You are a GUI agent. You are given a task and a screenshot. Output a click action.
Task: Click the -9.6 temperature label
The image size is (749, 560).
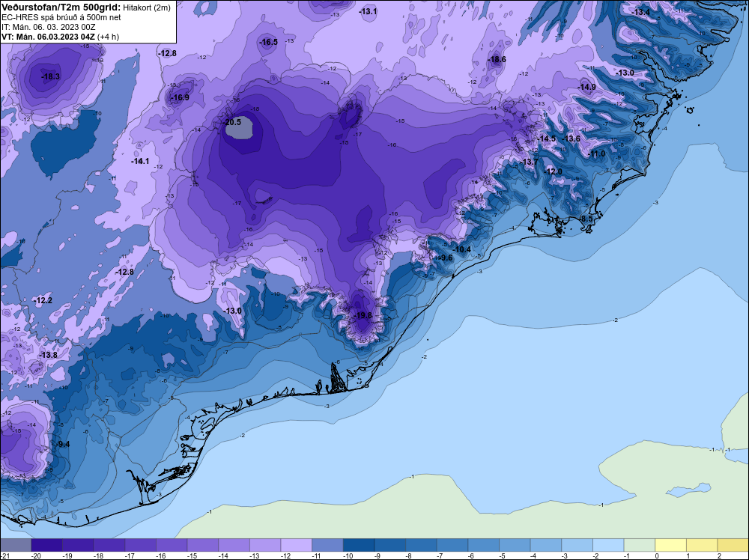point(445,258)
